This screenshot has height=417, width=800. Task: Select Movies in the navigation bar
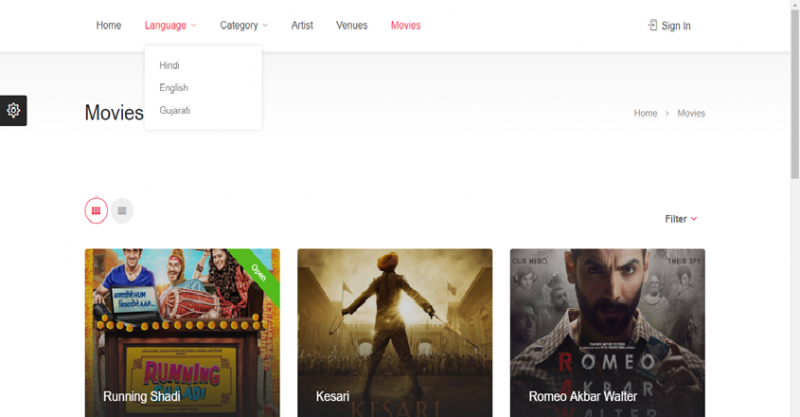(406, 26)
